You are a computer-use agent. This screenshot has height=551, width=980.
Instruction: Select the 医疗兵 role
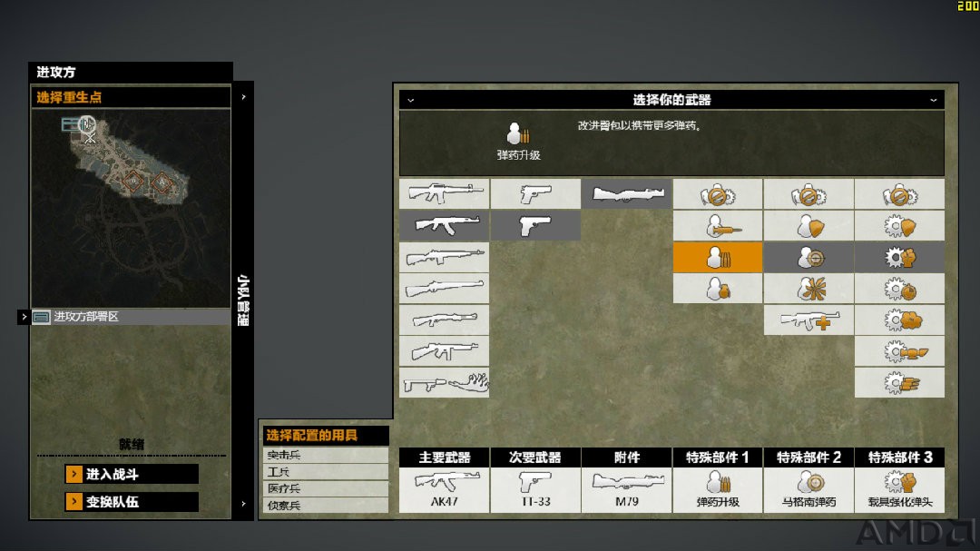pos(326,488)
